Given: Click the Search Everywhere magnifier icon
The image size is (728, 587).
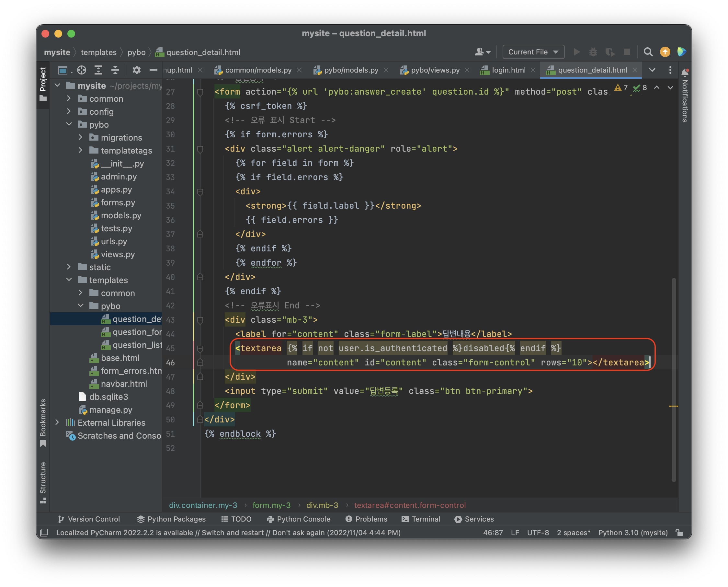Looking at the screenshot, I should (x=648, y=52).
